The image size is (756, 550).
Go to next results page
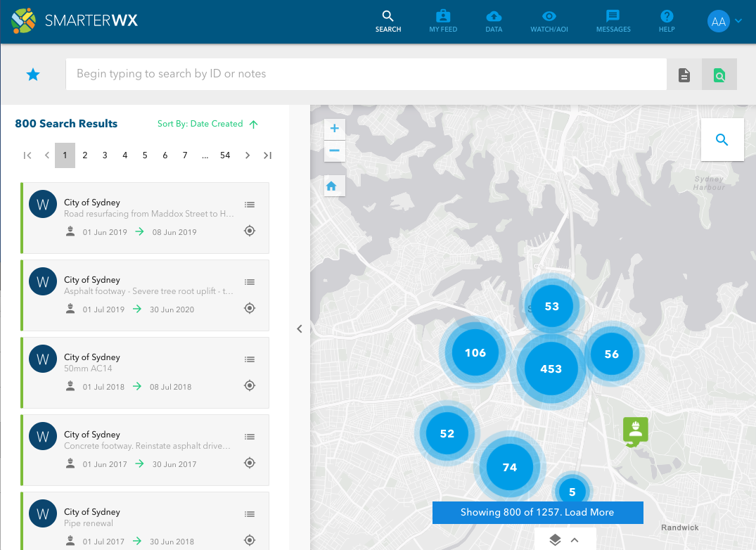pyautogui.click(x=248, y=155)
